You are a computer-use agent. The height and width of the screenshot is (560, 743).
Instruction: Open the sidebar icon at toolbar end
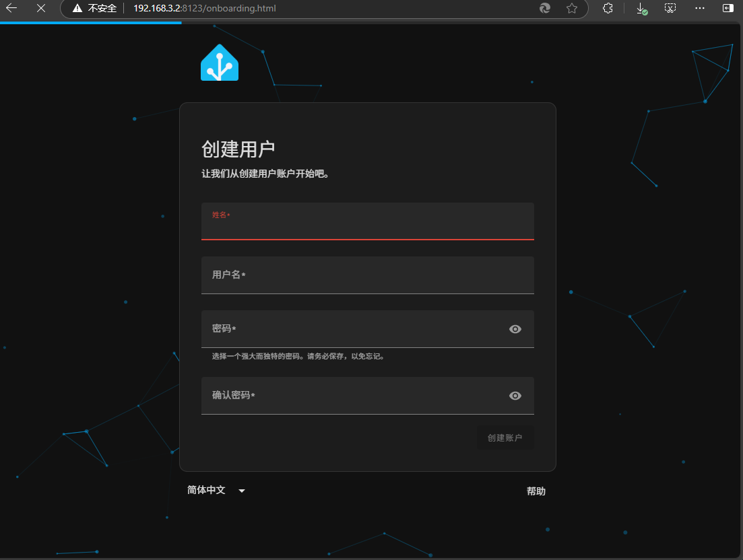728,9
